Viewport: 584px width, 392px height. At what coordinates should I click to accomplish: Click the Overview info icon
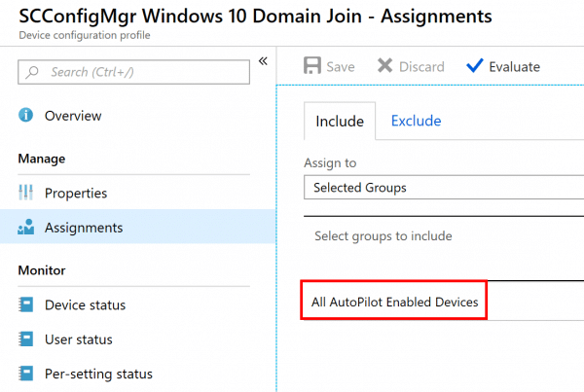[x=25, y=115]
